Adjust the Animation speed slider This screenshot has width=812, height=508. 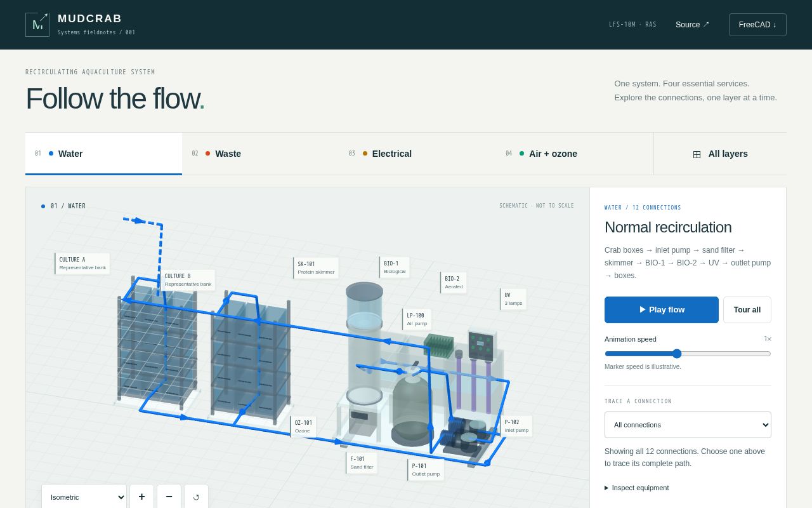coord(688,354)
